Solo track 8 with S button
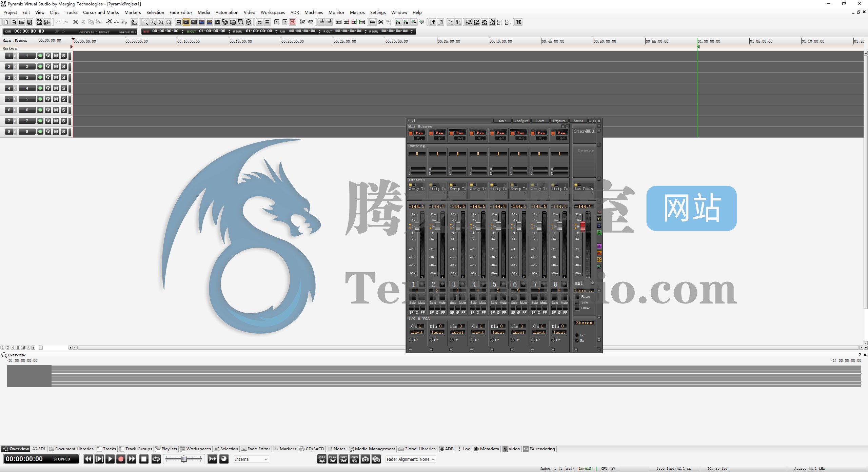868x472 pixels. point(64,132)
